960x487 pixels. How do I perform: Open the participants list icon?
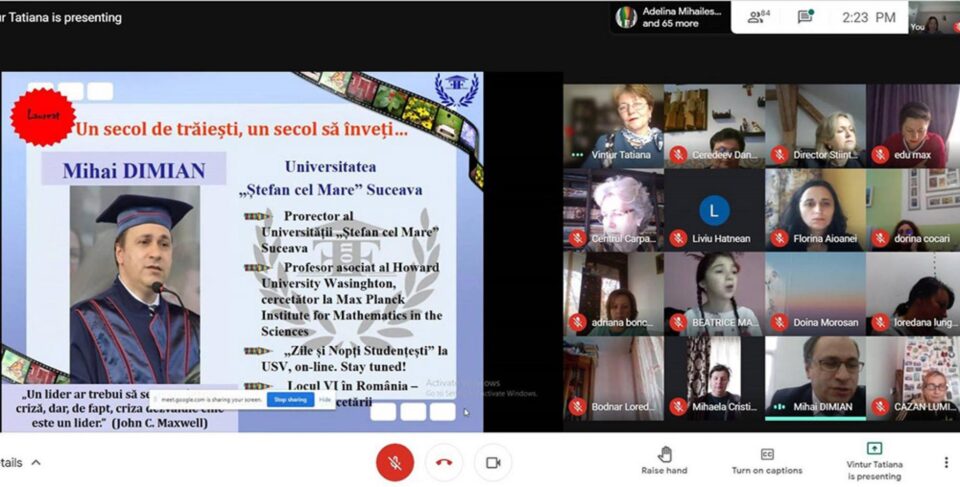[759, 17]
